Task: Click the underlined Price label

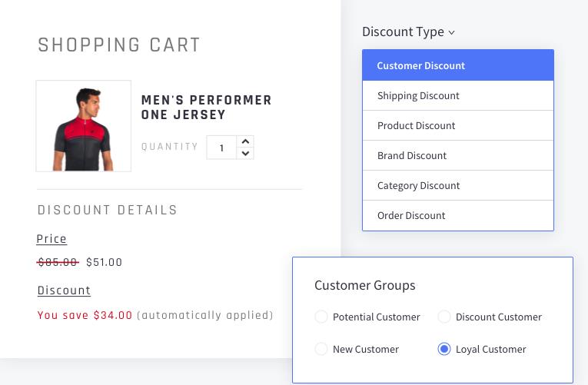Action: tap(52, 239)
